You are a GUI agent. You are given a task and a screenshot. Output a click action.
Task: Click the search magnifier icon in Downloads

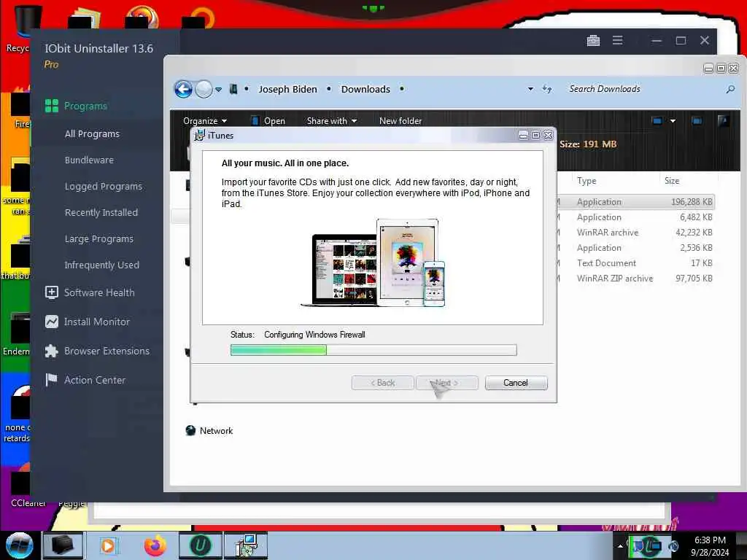click(x=729, y=89)
